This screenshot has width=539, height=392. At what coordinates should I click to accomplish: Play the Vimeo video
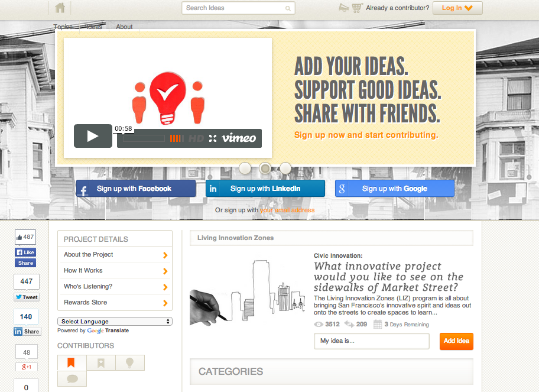(93, 136)
